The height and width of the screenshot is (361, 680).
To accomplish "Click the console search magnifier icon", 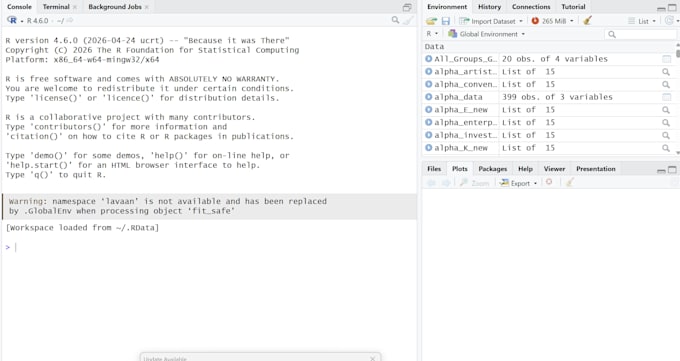I will click(x=395, y=20).
